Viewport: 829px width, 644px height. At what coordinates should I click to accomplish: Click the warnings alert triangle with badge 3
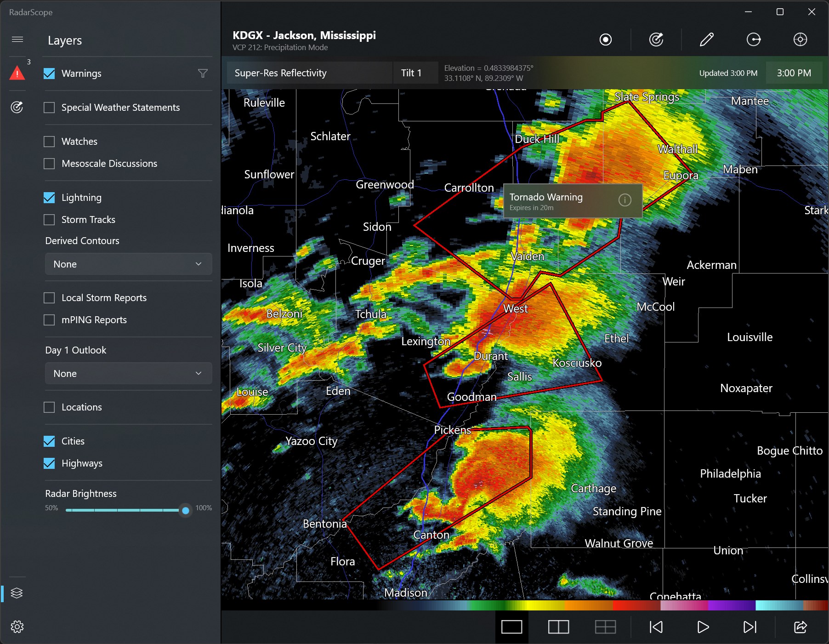click(x=17, y=73)
